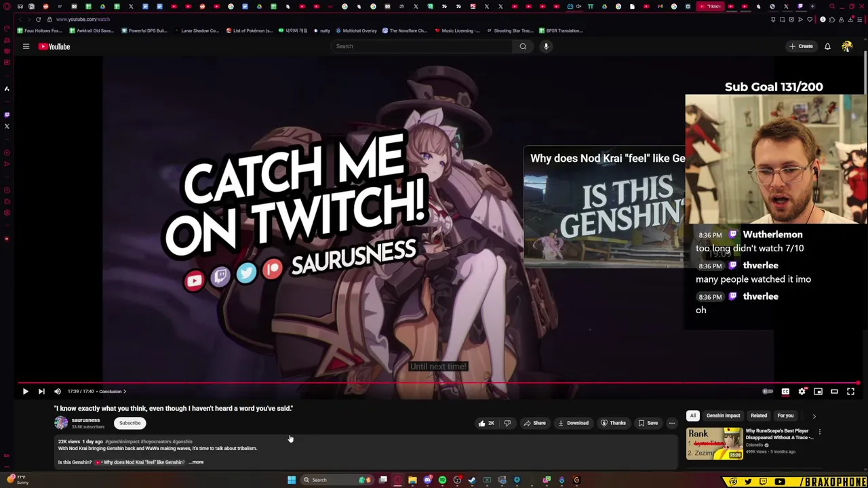Open File Explorer from the taskbar

click(x=412, y=480)
